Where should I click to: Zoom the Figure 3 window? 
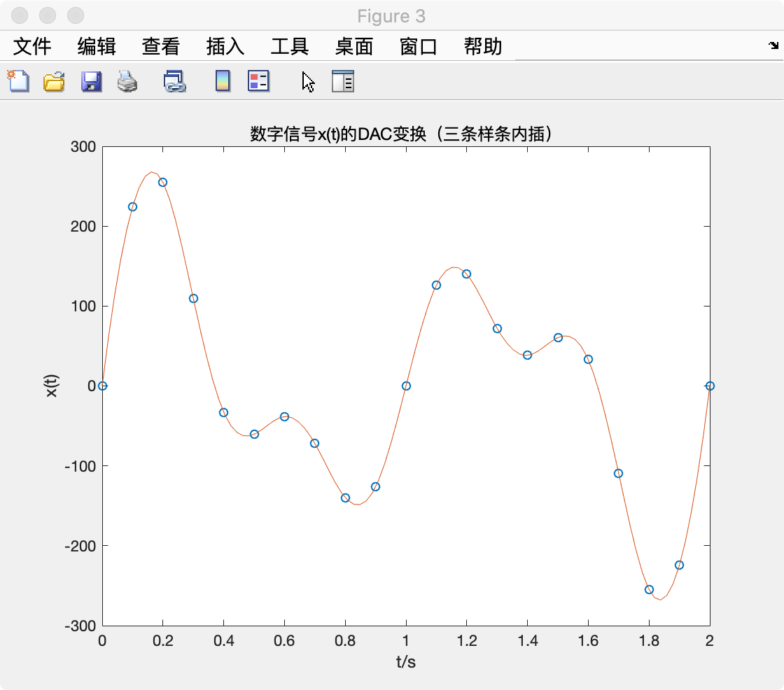76,15
